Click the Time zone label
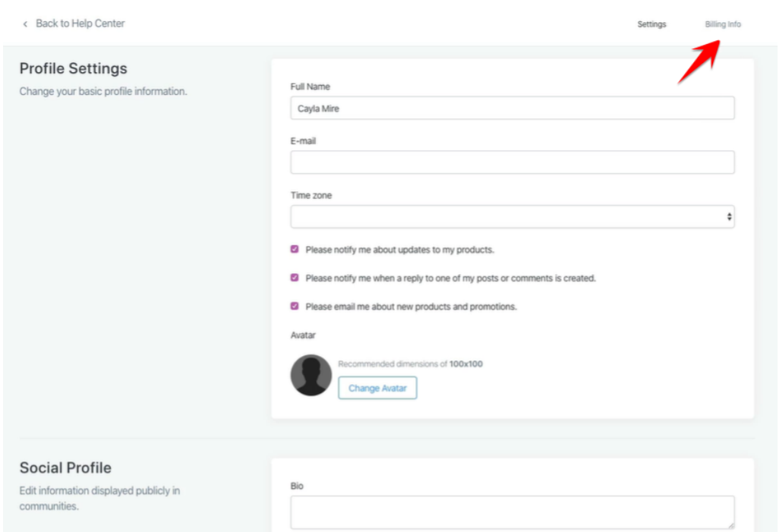The width and height of the screenshot is (779, 532). (311, 195)
